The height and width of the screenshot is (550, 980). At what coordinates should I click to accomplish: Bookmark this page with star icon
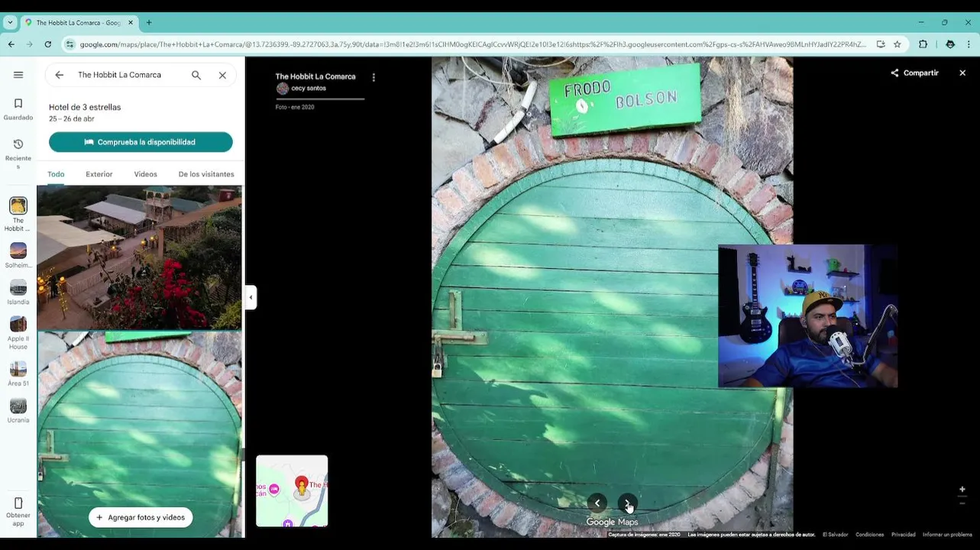(898, 44)
